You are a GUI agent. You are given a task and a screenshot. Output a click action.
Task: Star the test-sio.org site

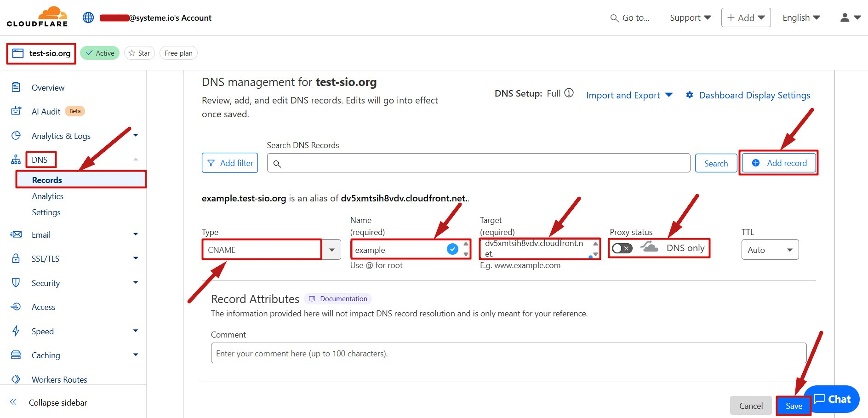(139, 53)
